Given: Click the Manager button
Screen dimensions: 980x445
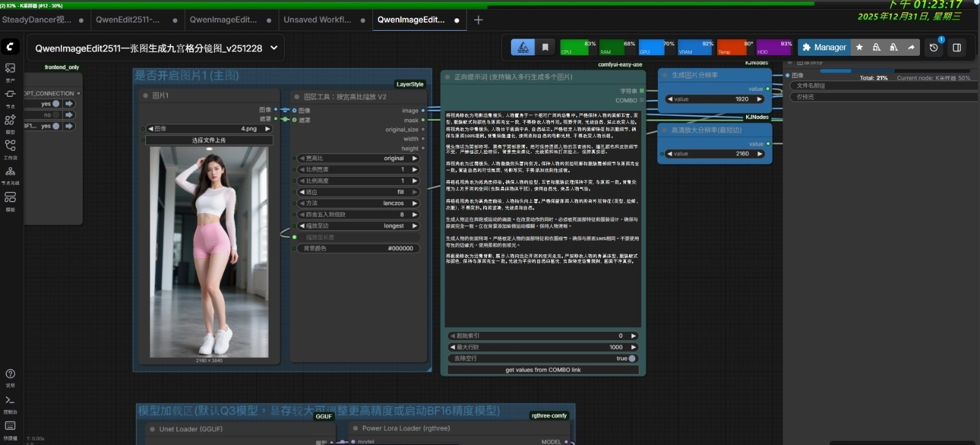Looking at the screenshot, I should click(x=824, y=47).
